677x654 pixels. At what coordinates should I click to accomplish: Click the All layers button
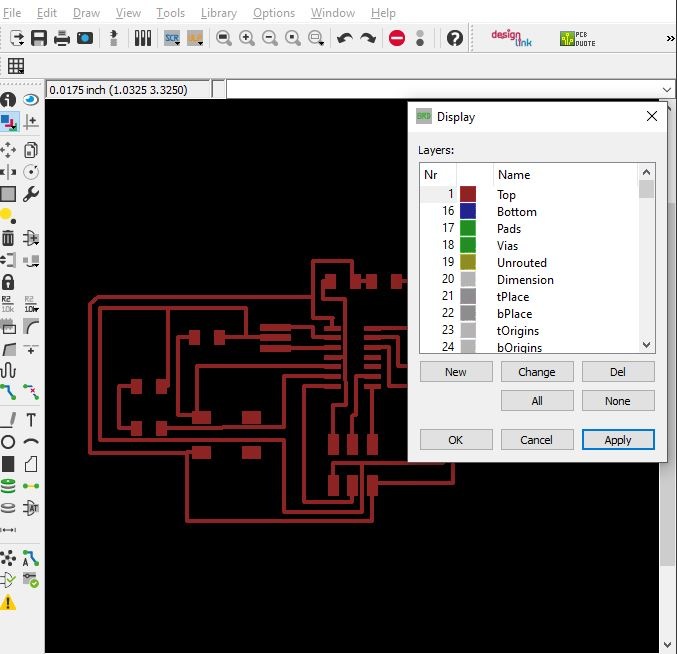click(537, 401)
